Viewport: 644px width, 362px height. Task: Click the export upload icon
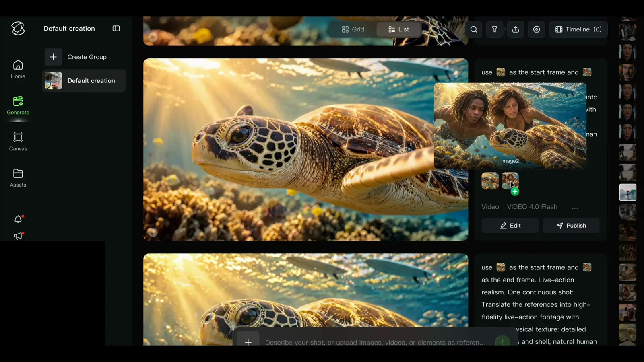click(516, 29)
